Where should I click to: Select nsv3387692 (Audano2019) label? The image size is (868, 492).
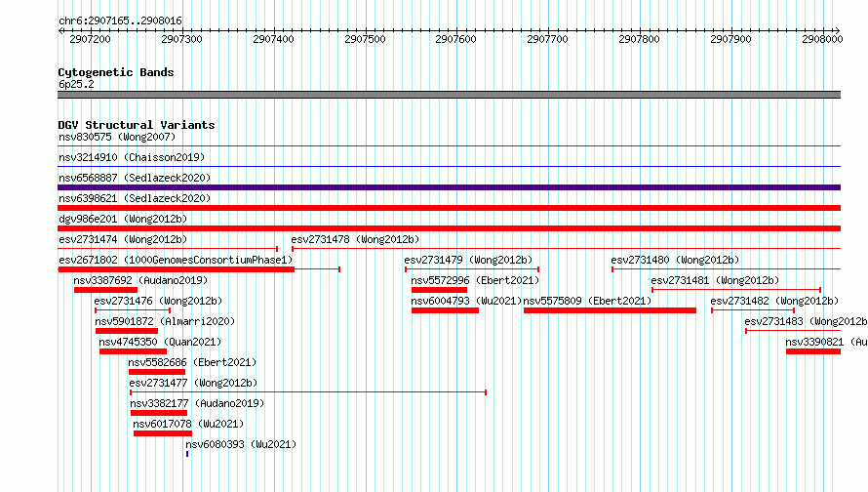[x=140, y=280]
